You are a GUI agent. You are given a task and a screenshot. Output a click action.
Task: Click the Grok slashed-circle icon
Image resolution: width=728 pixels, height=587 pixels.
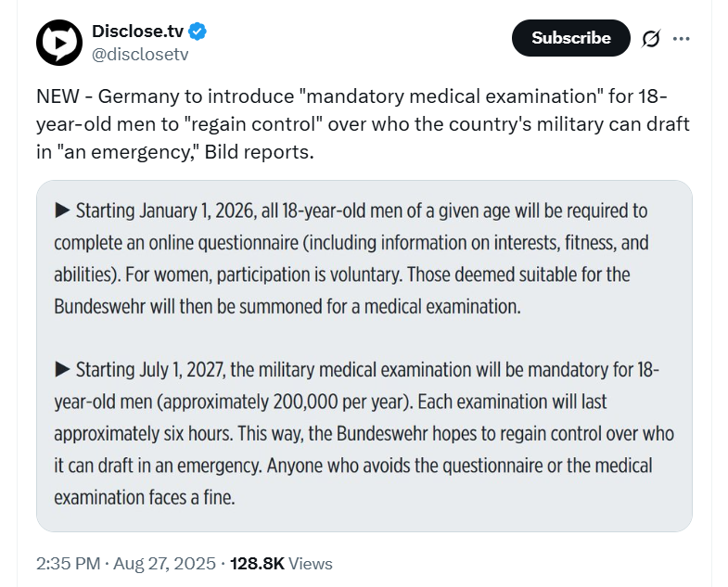(651, 39)
